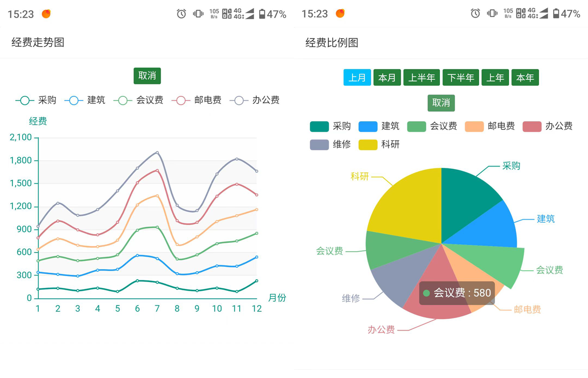Tap the vibrate mode icon on right screen
588x378 pixels.
pyautogui.click(x=492, y=14)
